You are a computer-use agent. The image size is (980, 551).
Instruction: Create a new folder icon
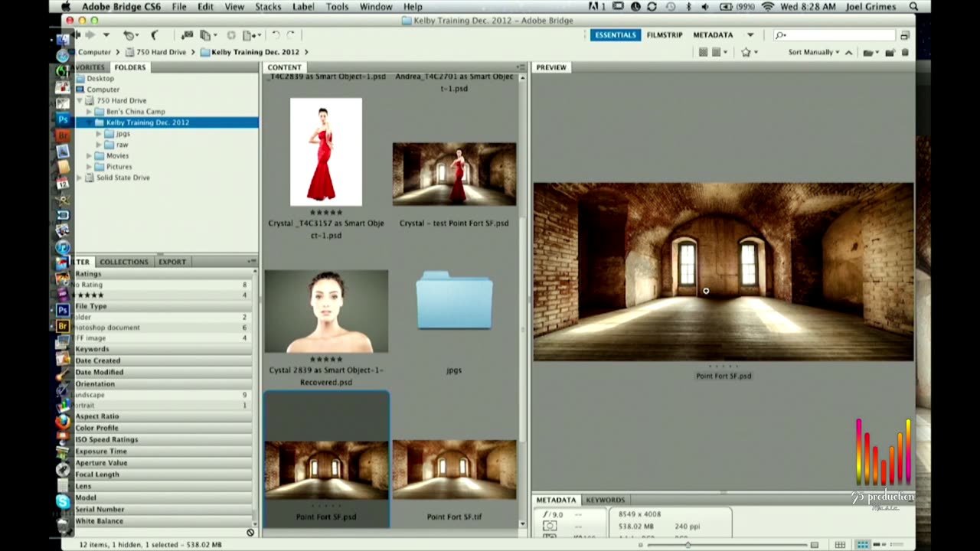tap(890, 52)
